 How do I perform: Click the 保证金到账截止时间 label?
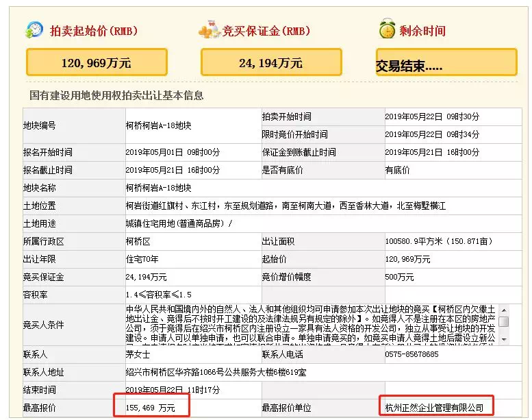[299, 153]
